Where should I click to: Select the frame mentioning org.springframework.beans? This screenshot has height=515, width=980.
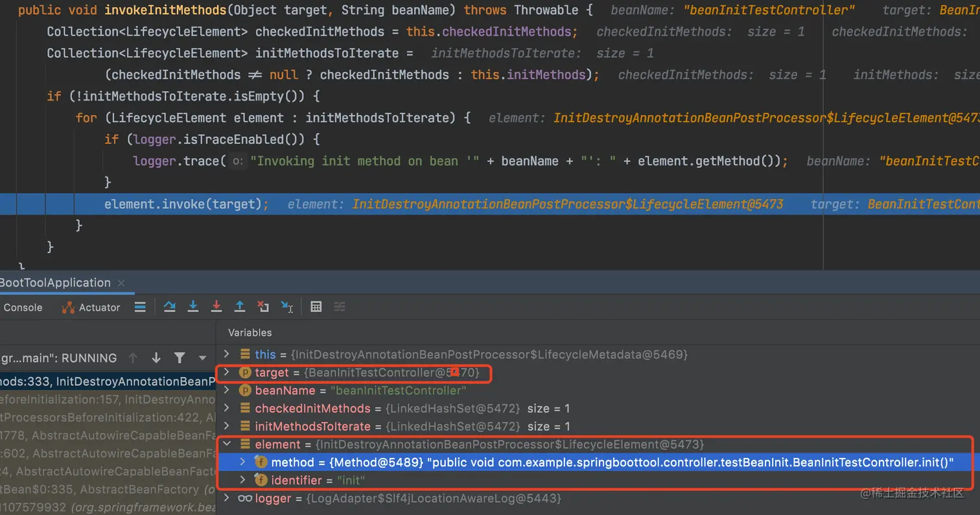click(x=108, y=507)
